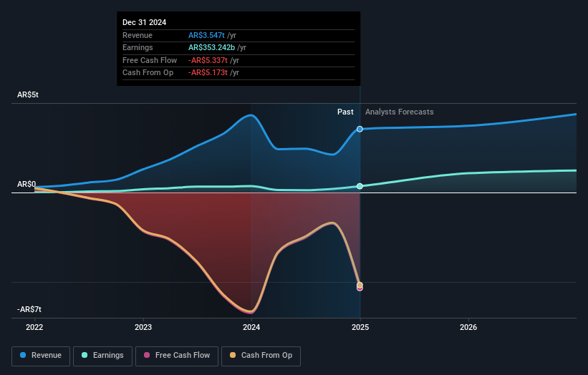Click the orange Cash From Op legend dot
The height and width of the screenshot is (375, 588).
pyautogui.click(x=233, y=355)
